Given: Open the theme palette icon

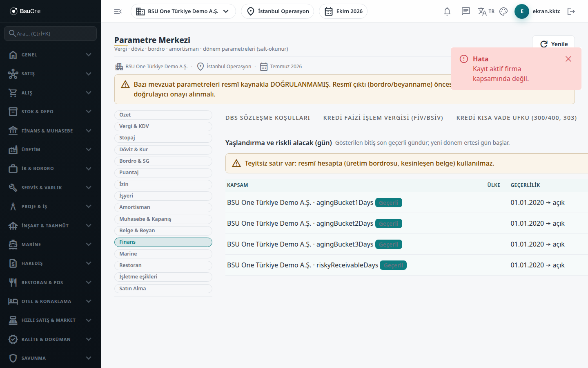Looking at the screenshot, I should click(x=503, y=11).
